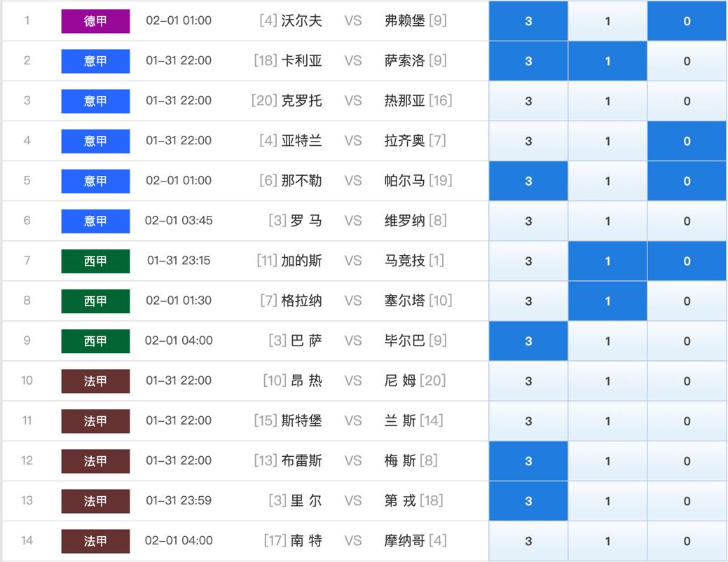Open away team 摩纳哥 link
This screenshot has width=728, height=562.
(x=404, y=540)
